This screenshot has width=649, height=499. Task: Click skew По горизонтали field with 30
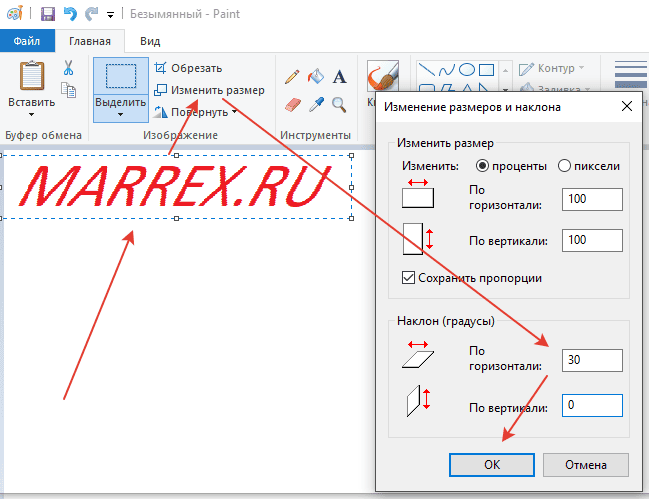592,360
